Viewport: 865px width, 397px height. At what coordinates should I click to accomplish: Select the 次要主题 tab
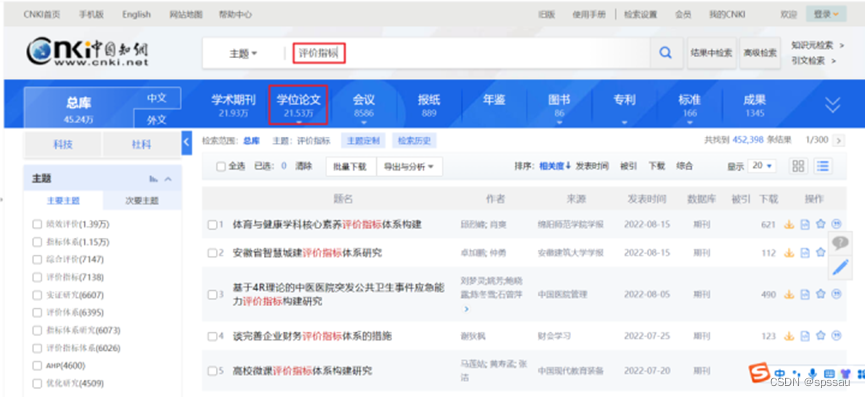click(142, 201)
